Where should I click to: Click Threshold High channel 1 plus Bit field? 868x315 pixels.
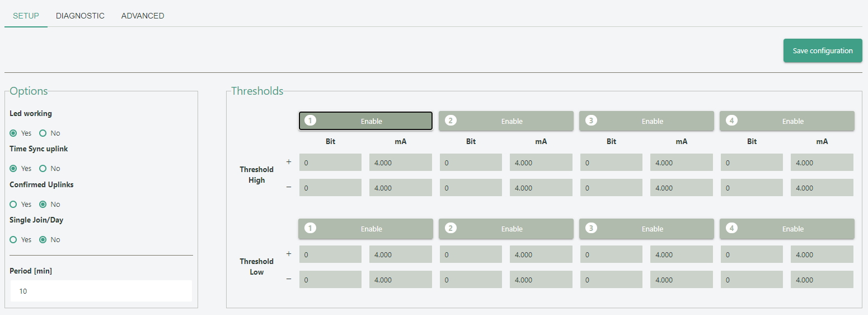330,163
